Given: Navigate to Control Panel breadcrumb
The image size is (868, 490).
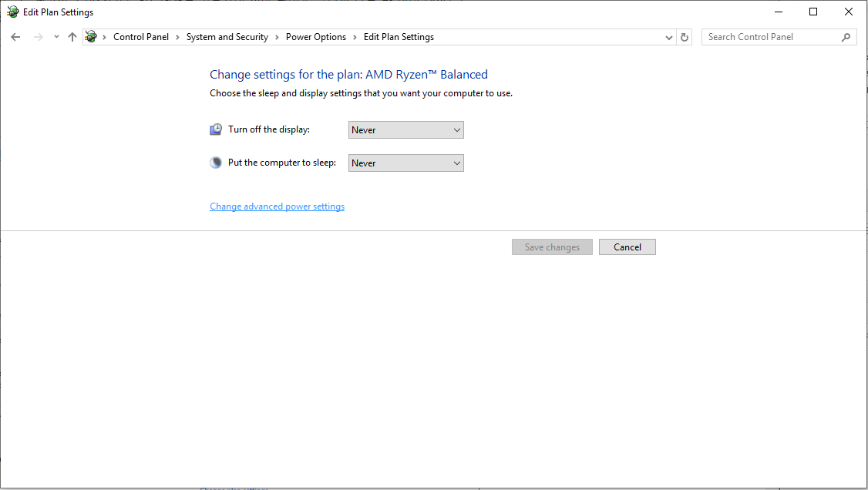Looking at the screenshot, I should 140,37.
